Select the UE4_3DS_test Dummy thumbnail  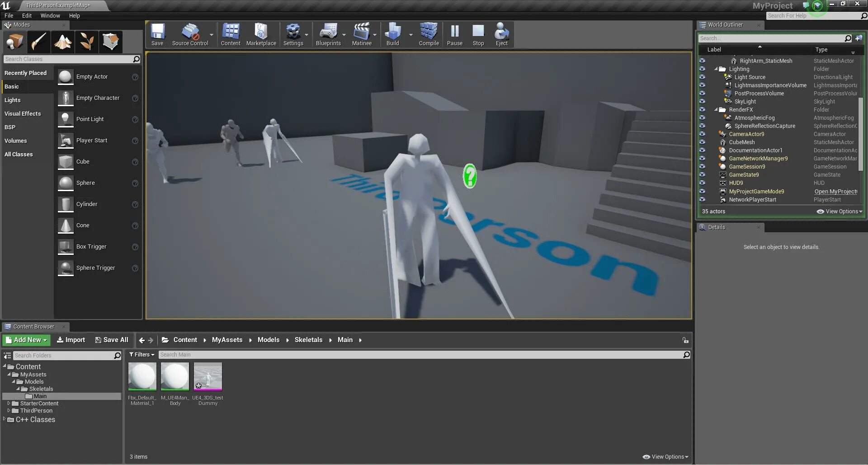click(208, 376)
